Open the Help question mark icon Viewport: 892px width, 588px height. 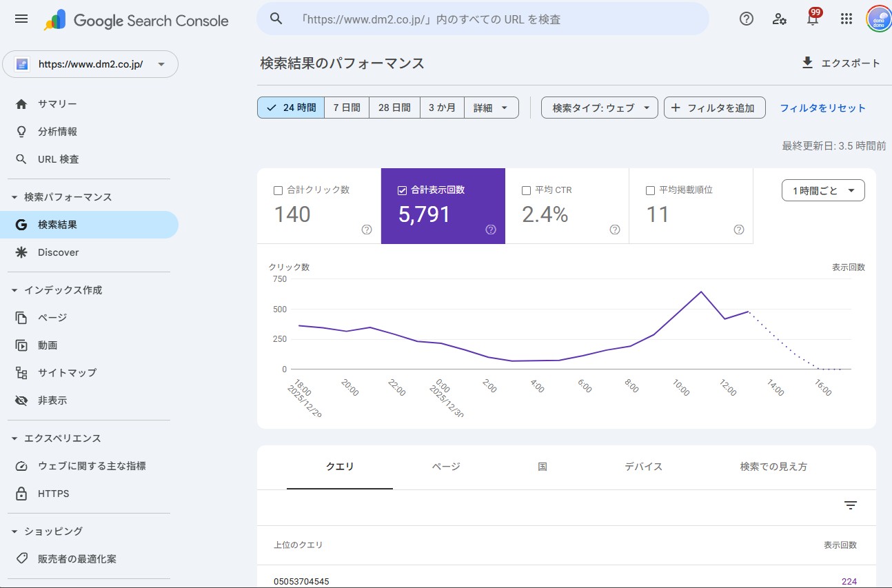pyautogui.click(x=746, y=19)
